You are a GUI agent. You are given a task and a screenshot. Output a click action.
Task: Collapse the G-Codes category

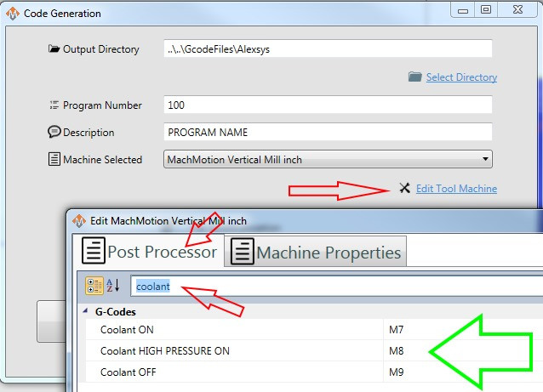(84, 312)
